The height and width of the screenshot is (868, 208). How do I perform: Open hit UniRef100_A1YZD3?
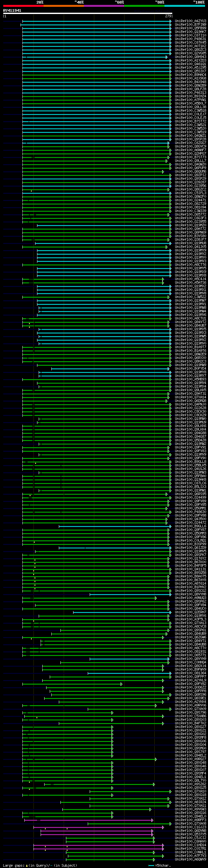190,60
